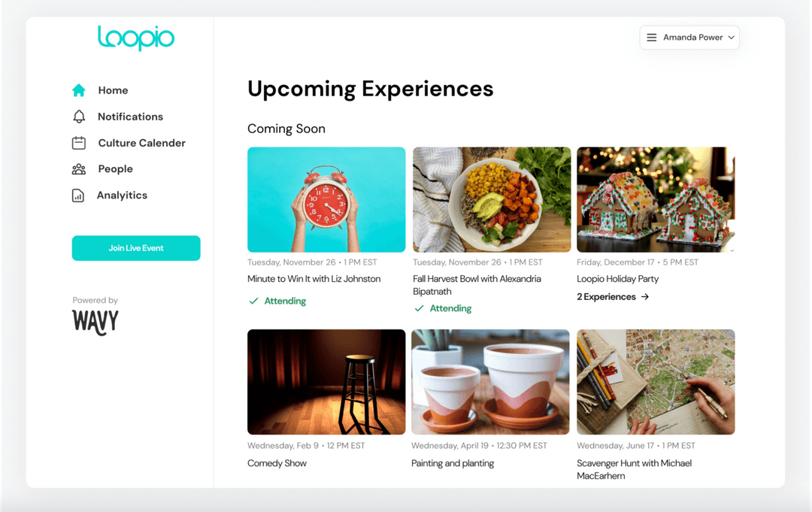The width and height of the screenshot is (812, 512).
Task: Expand Loopio Holiday Party's 2 Experiences
Action: (613, 297)
